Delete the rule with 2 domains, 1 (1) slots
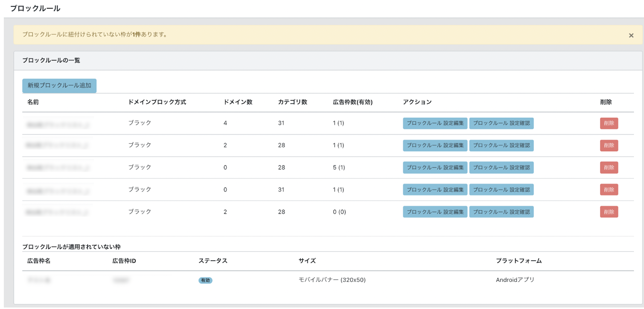This screenshot has height=309, width=644. coord(609,145)
